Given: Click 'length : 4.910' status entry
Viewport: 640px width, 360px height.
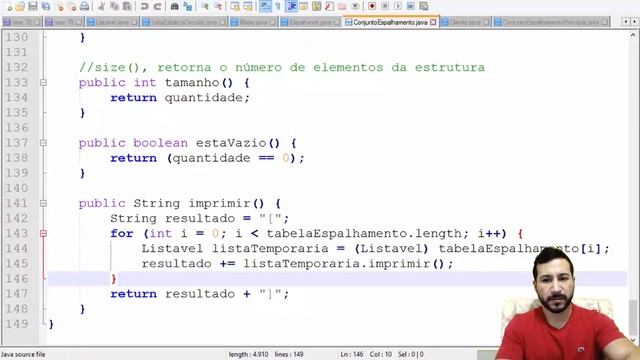Looking at the screenshot, I should pos(248,354).
